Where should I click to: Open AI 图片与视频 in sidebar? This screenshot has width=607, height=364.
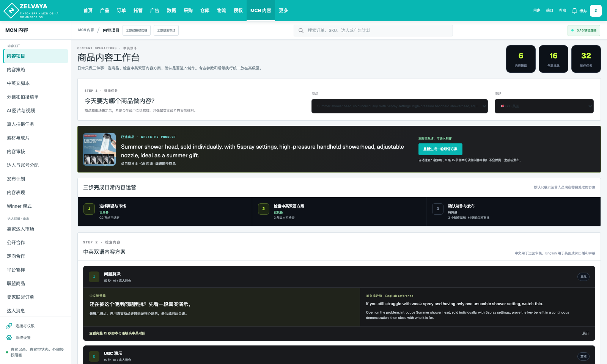coord(35,111)
